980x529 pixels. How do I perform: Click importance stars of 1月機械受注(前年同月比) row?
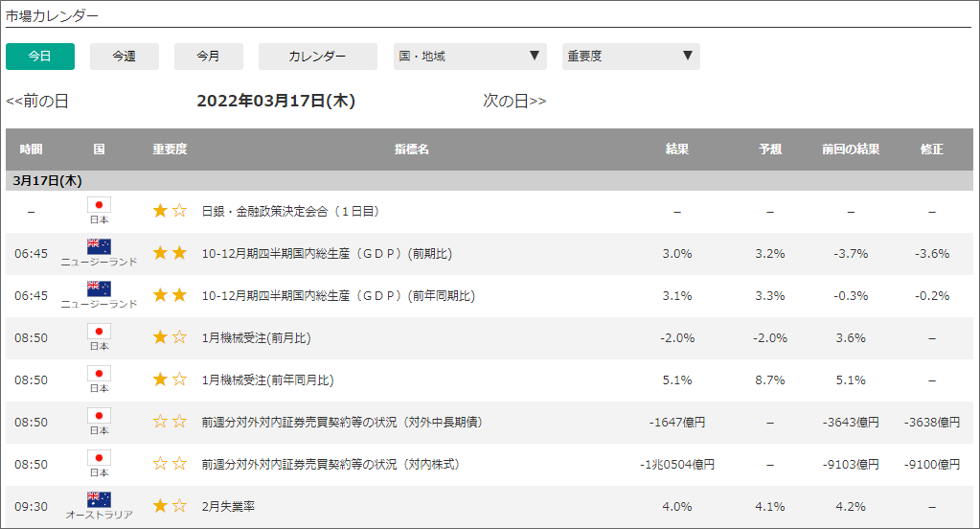click(x=170, y=379)
